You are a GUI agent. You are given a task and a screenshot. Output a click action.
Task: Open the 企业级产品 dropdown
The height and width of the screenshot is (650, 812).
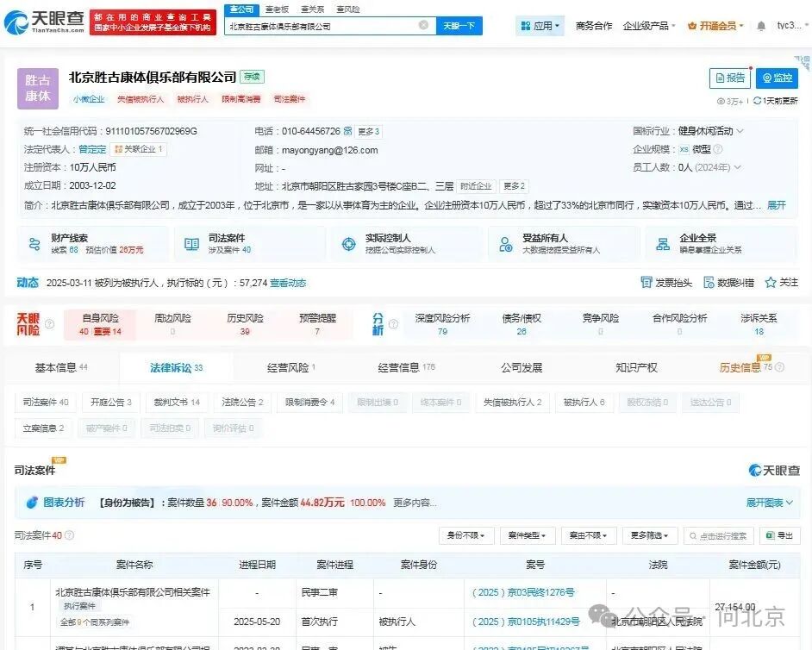click(649, 26)
